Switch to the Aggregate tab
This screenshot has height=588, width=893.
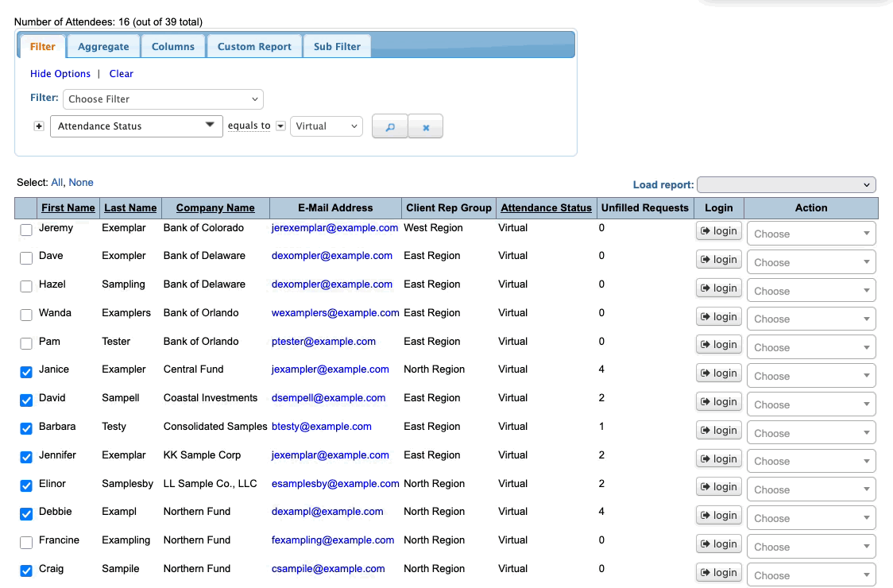tap(103, 47)
